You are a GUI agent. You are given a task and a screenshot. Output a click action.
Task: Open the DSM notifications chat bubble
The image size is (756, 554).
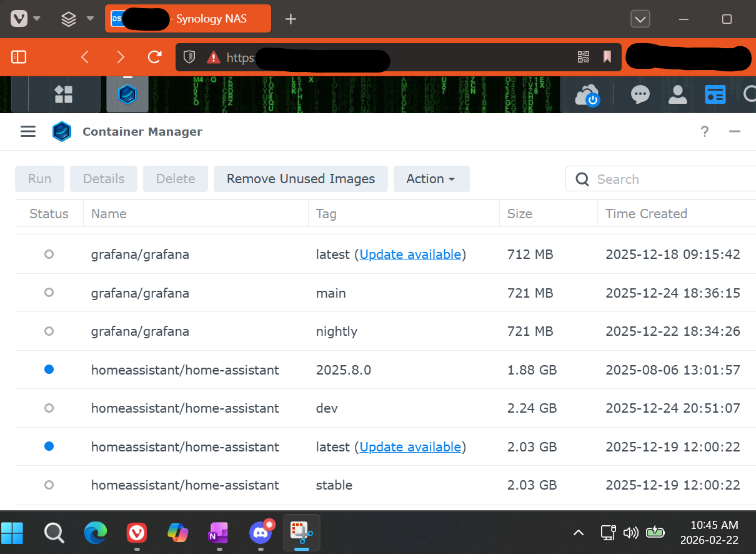click(x=640, y=94)
